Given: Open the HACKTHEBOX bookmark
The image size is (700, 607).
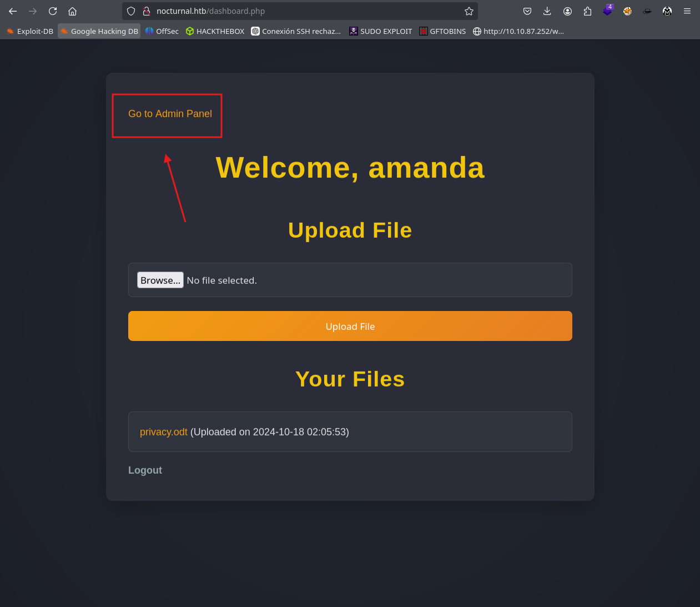Looking at the screenshot, I should click(215, 31).
